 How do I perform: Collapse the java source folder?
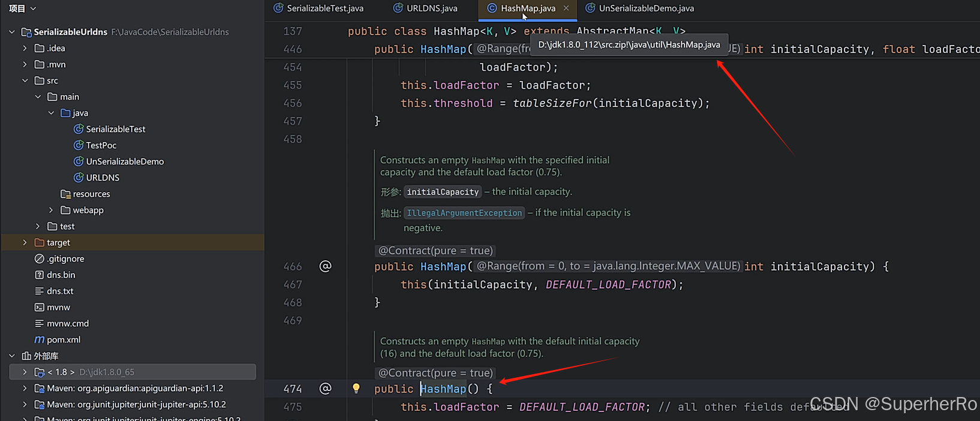(51, 113)
